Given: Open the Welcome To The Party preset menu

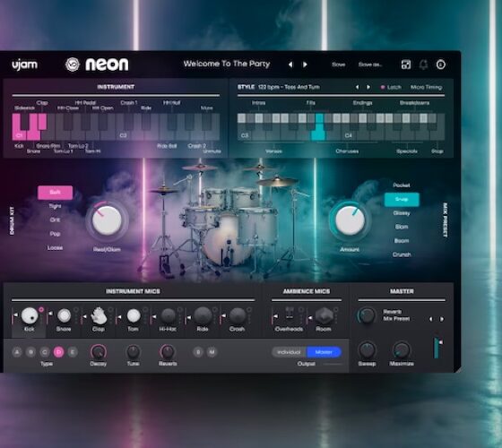Looking at the screenshot, I should 227,64.
